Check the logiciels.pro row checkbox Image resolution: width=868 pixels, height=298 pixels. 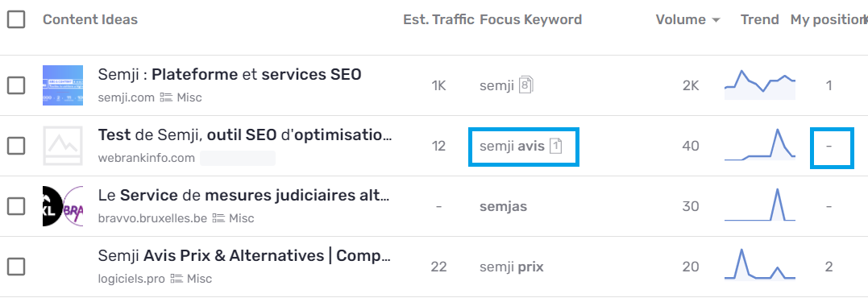pos(16,267)
